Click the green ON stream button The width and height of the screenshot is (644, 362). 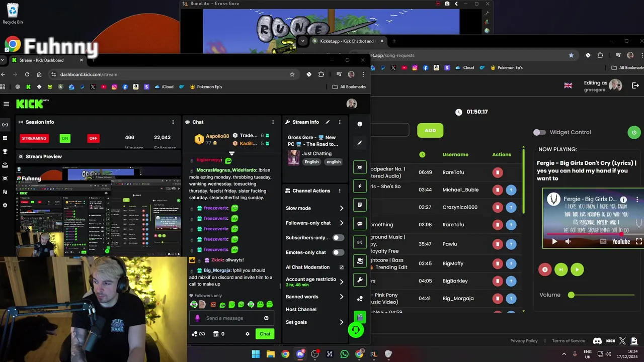[65, 138]
